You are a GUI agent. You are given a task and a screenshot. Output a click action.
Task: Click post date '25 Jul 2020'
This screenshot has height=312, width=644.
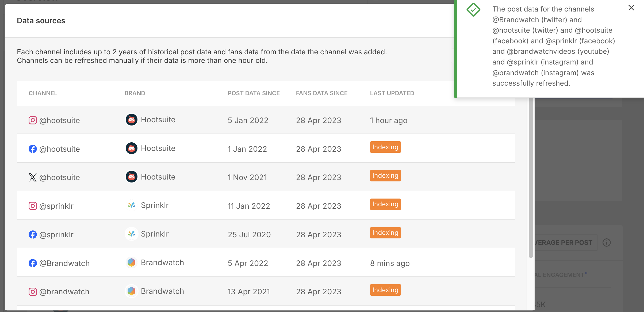point(249,235)
